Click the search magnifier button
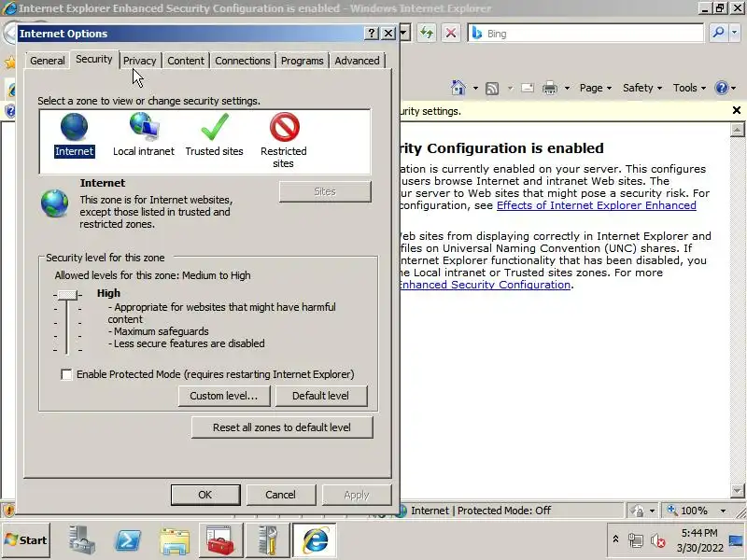The width and height of the screenshot is (747, 560). tap(718, 33)
